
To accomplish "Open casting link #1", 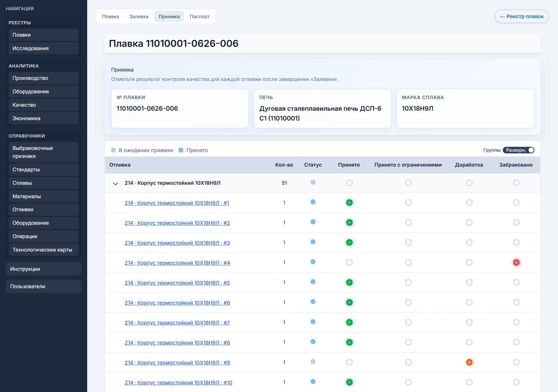I will point(177,203).
